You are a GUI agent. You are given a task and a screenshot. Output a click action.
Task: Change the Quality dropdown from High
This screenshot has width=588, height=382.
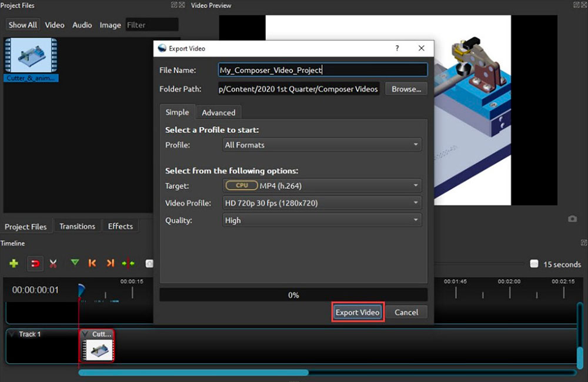[x=322, y=220]
